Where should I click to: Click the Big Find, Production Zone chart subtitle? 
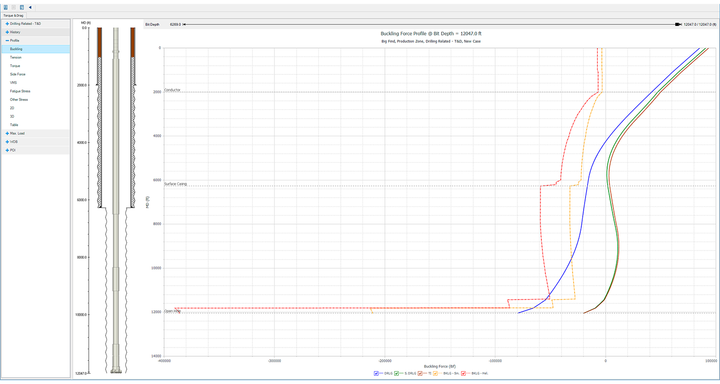(431, 41)
